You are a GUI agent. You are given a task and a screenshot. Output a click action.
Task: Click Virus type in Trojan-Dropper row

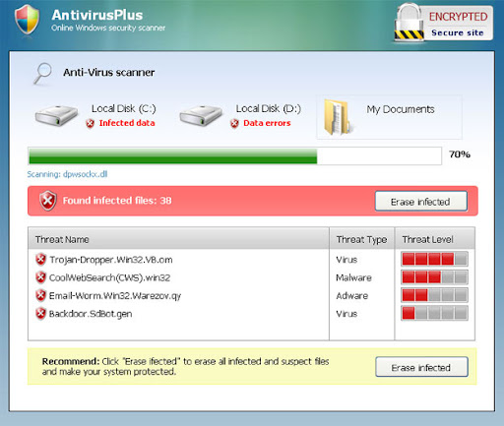(346, 260)
